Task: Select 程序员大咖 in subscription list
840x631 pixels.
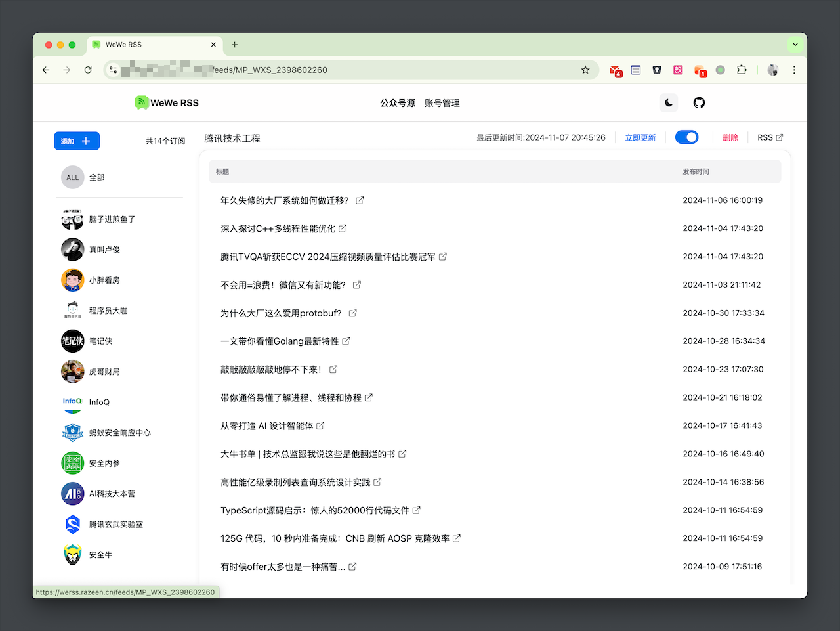Action: pyautogui.click(x=108, y=311)
